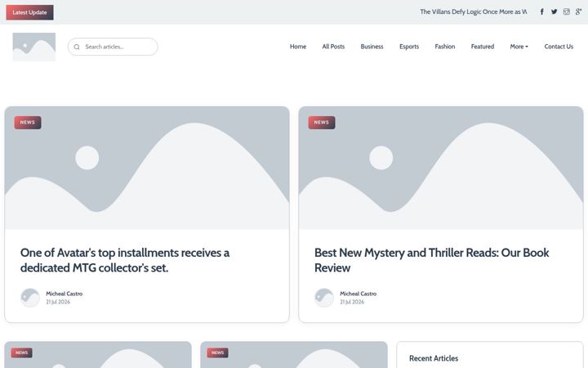This screenshot has height=368, width=588.
Task: Click NEWS tag on Mystery Thriller article
Action: [322, 123]
